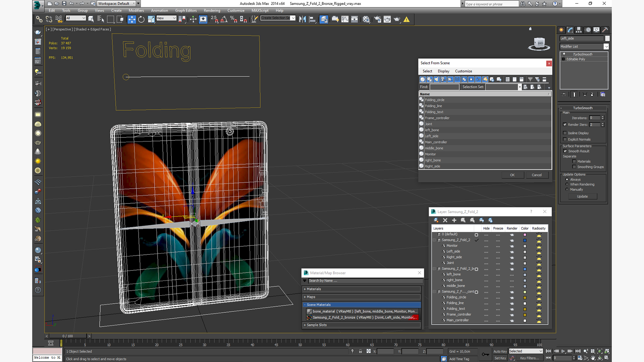This screenshot has width=644, height=362.
Task: Open the Modifiers menu
Action: click(x=136, y=10)
